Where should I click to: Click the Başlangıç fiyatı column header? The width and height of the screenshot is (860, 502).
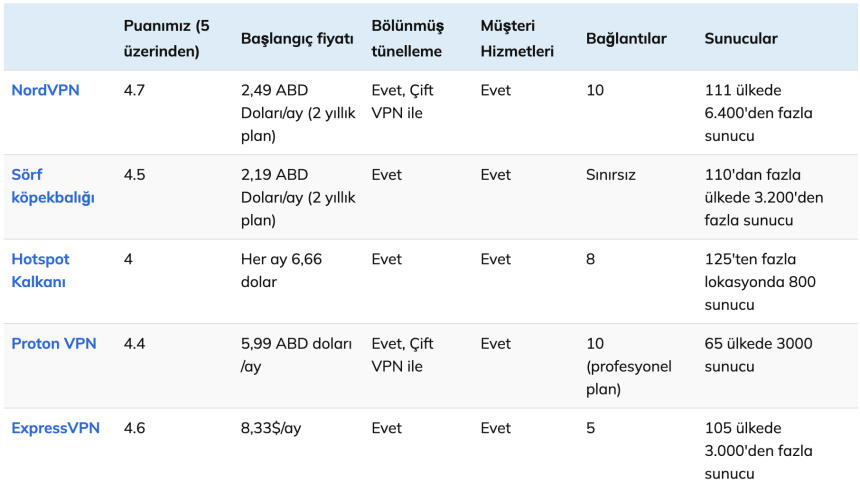297,38
